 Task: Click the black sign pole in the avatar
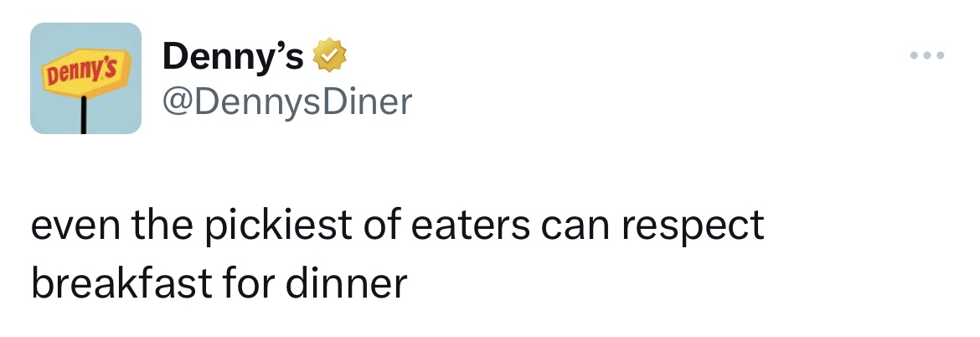(85, 116)
